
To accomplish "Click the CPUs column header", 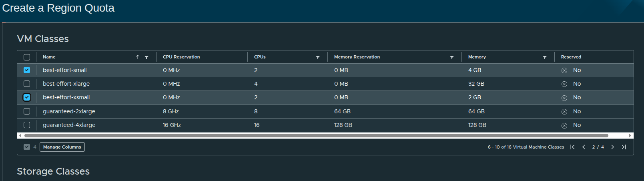I will (x=260, y=57).
